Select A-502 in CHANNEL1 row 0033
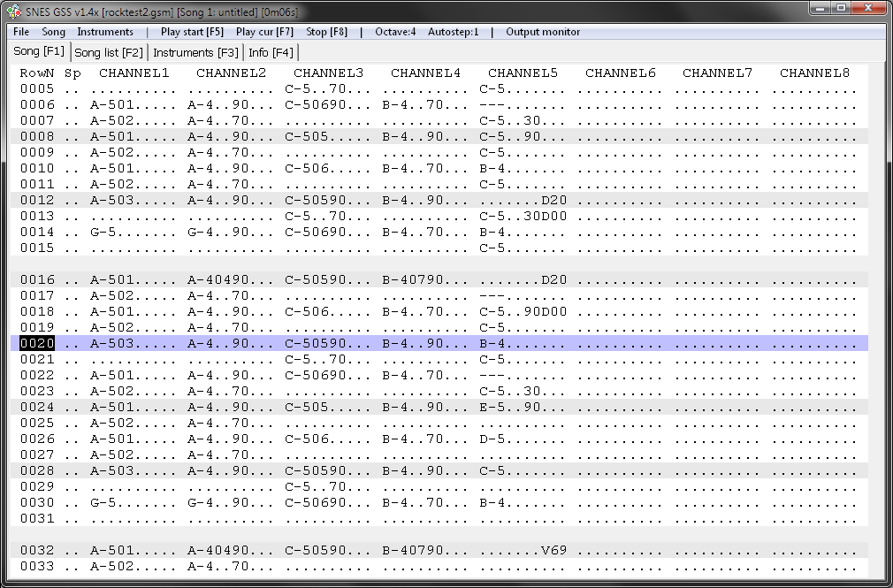Image resolution: width=893 pixels, height=588 pixels. click(112, 566)
